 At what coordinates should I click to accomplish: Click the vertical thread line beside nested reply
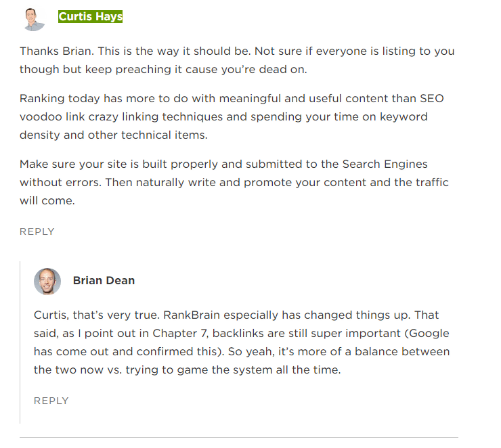tap(20, 342)
